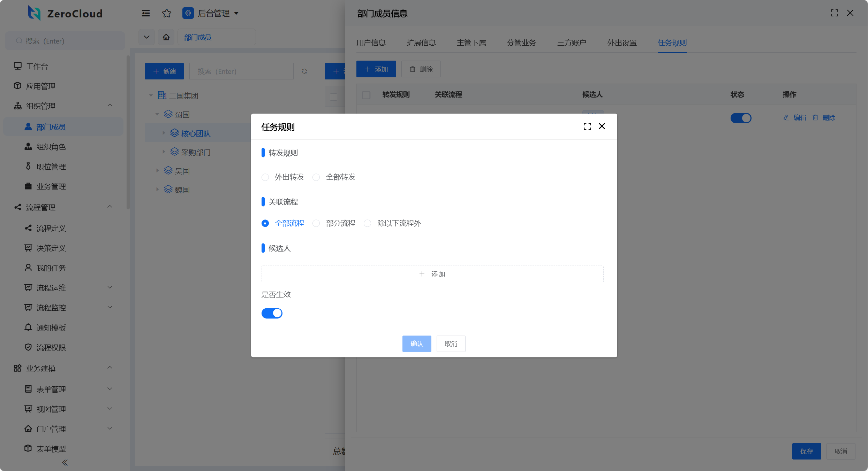This screenshot has width=868, height=471.
Task: Select the 部分流程 radio option
Action: [x=316, y=223]
